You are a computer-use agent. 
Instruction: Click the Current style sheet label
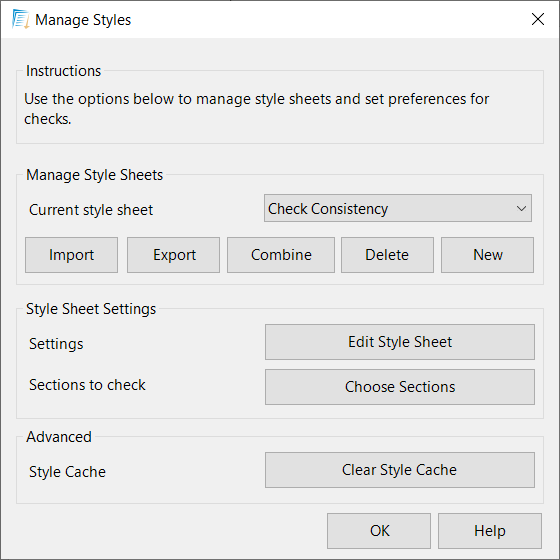pyautogui.click(x=91, y=210)
